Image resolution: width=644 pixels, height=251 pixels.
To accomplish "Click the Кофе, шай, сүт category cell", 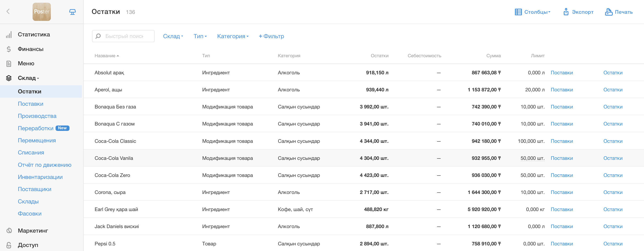I will click(295, 209).
